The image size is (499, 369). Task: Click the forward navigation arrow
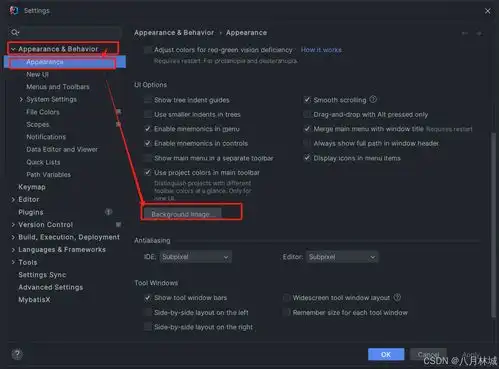click(479, 33)
